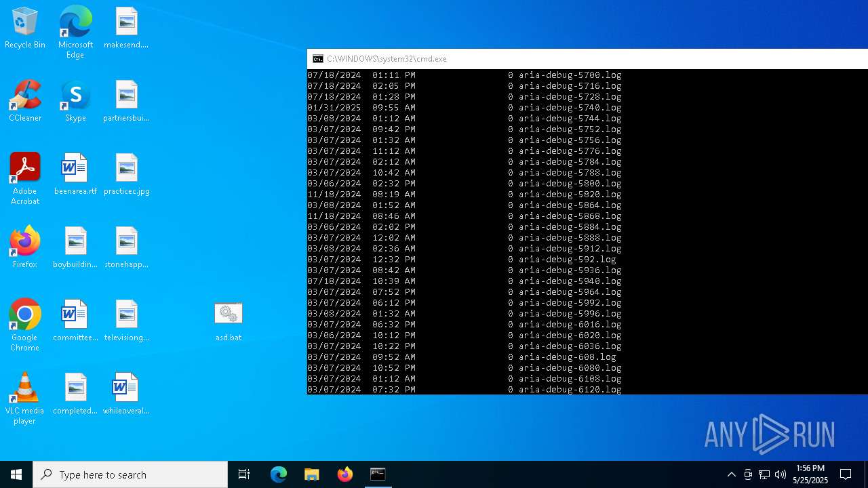Open File Explorer from the taskbar
The image size is (868, 488).
click(x=311, y=474)
